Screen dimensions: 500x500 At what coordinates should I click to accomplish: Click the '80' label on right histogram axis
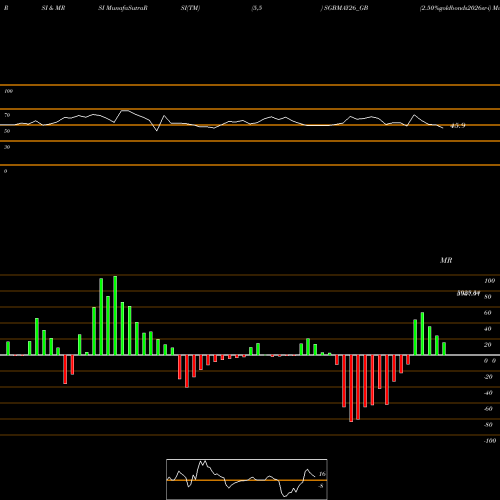coord(488,297)
